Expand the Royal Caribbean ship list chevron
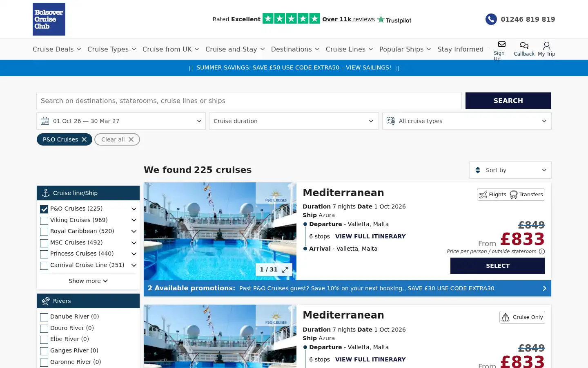 coord(134,231)
